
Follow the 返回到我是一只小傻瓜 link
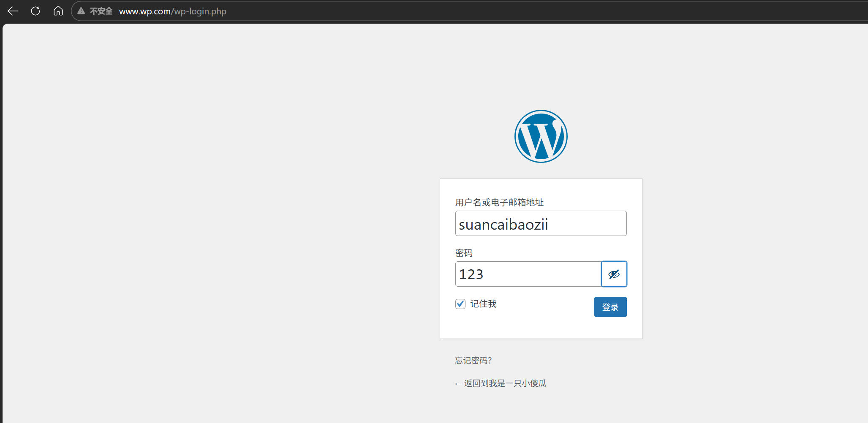pos(501,383)
